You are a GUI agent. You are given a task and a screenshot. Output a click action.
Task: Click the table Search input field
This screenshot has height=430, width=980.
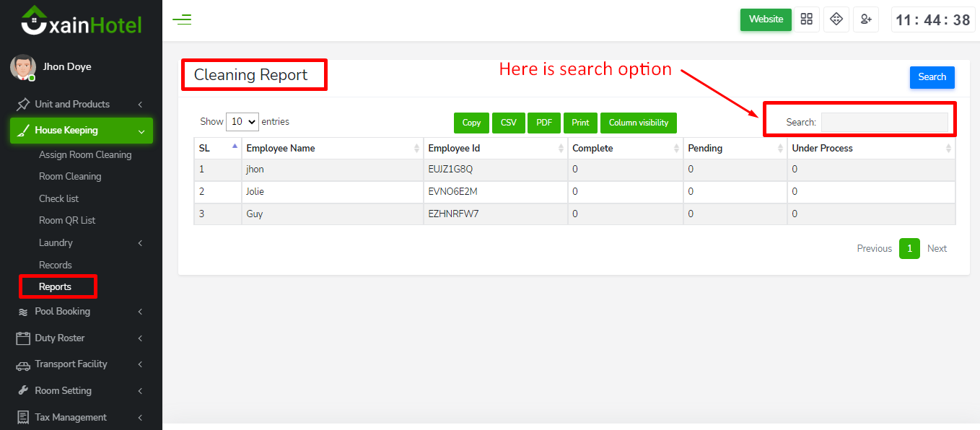[884, 123]
